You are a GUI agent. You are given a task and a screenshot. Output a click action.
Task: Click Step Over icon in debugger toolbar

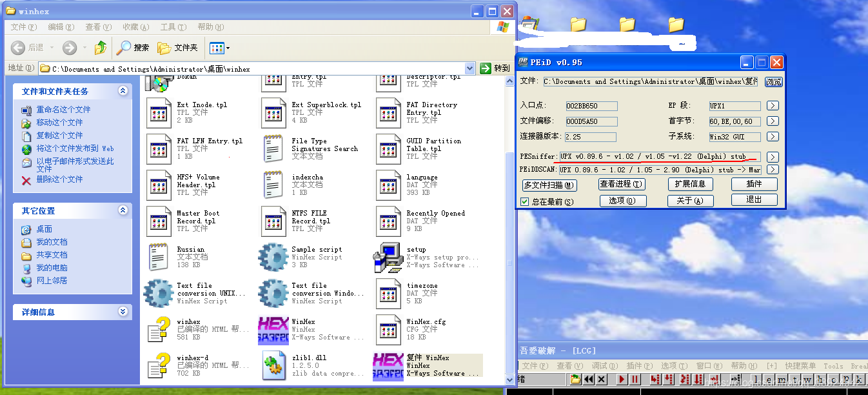click(668, 379)
